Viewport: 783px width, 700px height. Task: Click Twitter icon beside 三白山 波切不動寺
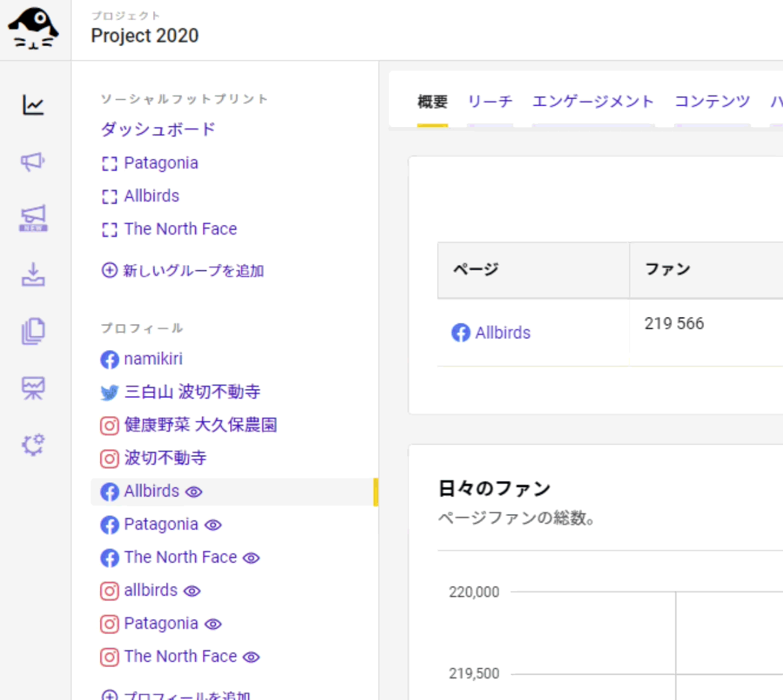110,392
